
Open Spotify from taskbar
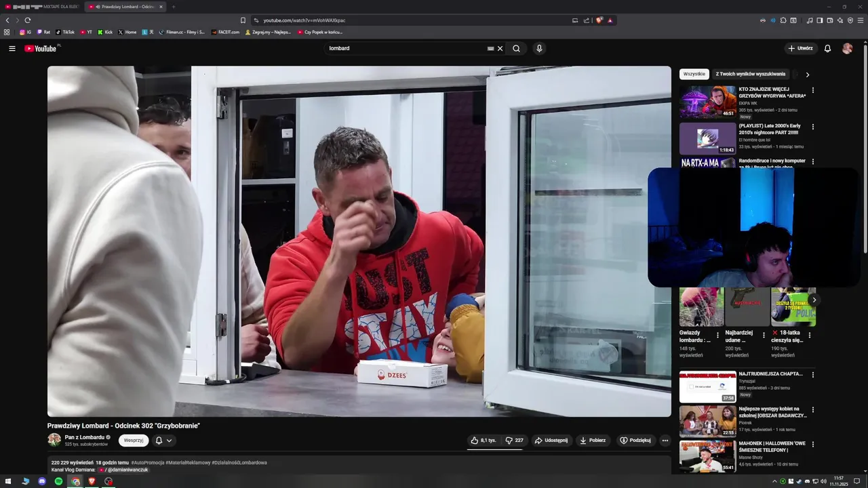click(x=58, y=481)
